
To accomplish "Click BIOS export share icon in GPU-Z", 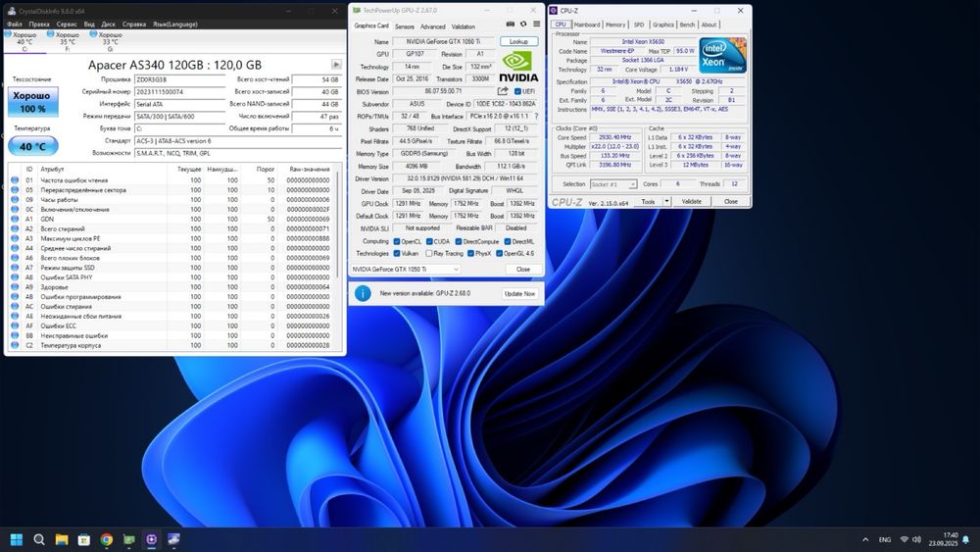I will click(x=503, y=91).
